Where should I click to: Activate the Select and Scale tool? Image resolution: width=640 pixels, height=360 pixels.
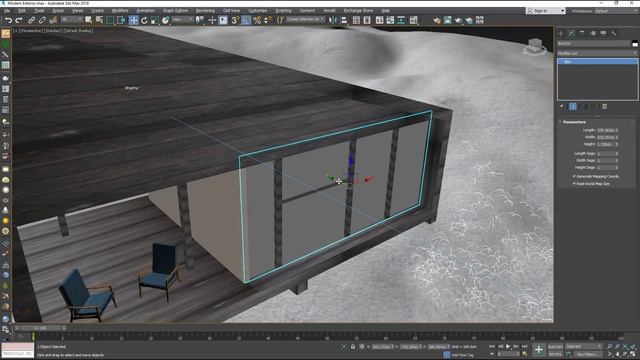(x=155, y=20)
